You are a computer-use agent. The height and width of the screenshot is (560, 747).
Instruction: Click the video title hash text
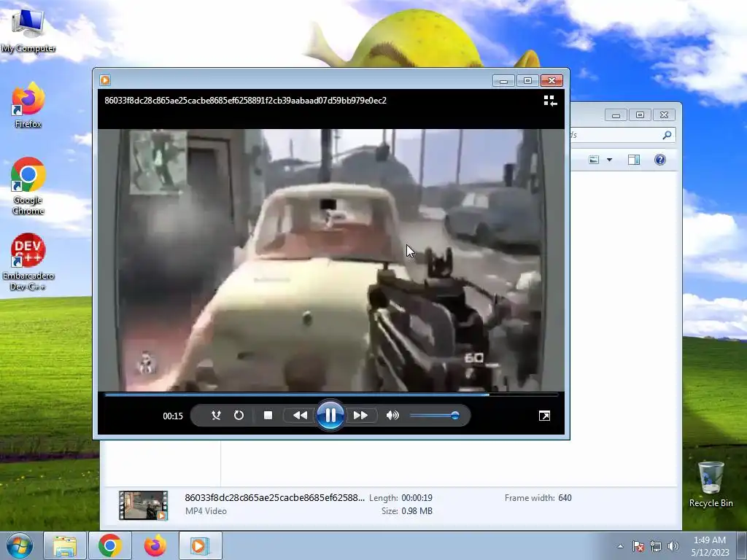[x=245, y=101]
